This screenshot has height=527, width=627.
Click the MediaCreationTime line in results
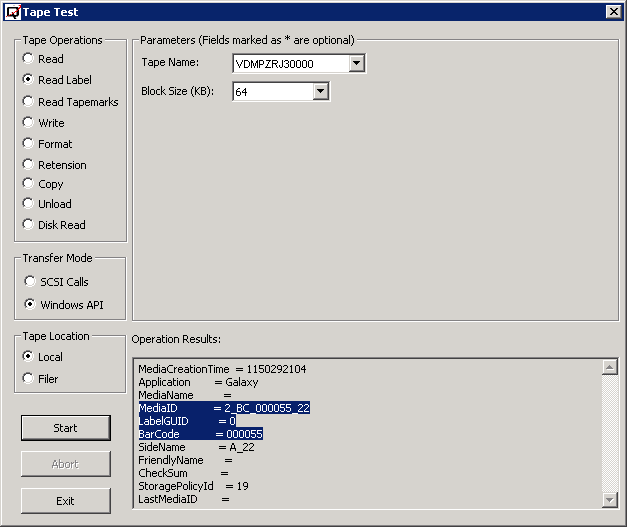[222, 369]
